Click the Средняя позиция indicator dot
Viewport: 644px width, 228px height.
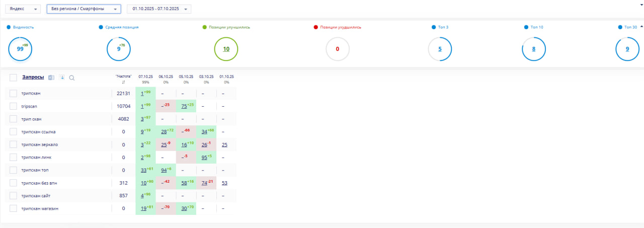pos(101,27)
